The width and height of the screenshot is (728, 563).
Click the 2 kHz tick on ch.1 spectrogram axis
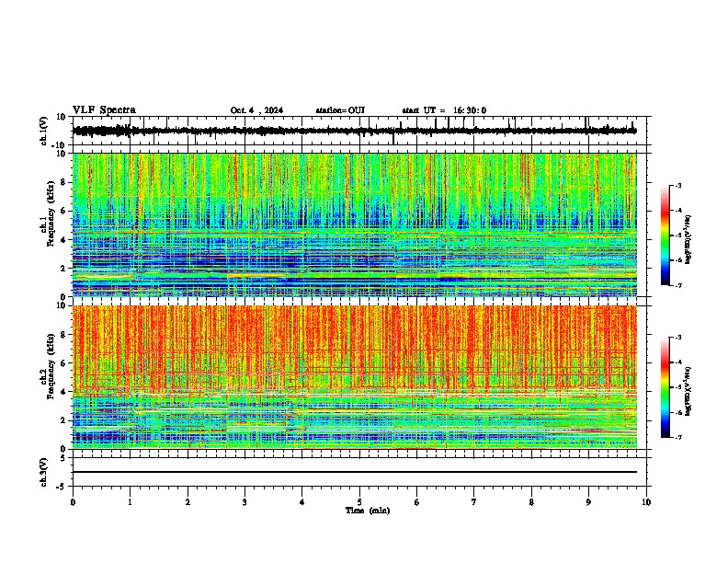click(63, 268)
